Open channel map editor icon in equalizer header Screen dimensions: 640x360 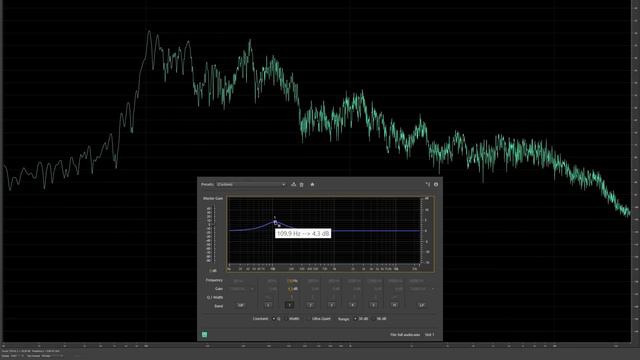click(x=428, y=184)
